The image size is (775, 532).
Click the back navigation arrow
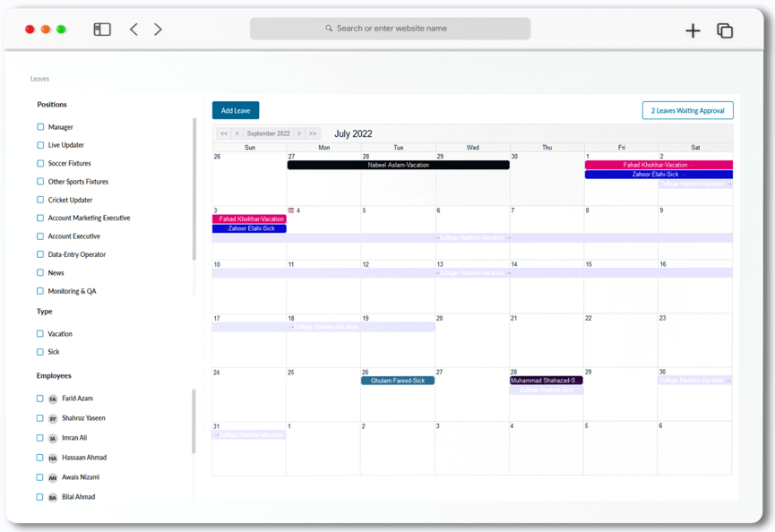133,29
